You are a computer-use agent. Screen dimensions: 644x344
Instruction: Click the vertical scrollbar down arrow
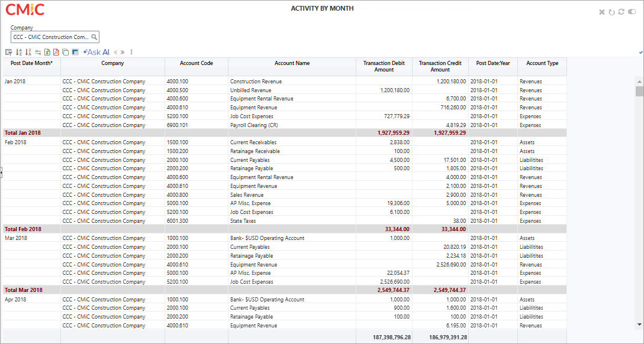(x=639, y=324)
